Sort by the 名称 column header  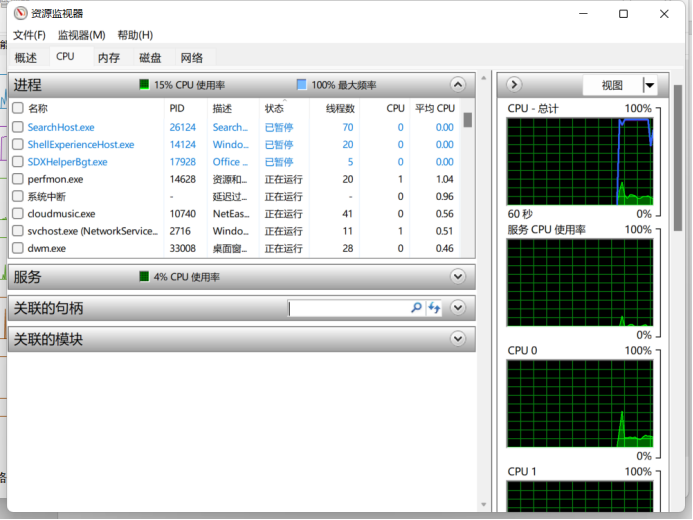pyautogui.click(x=38, y=108)
